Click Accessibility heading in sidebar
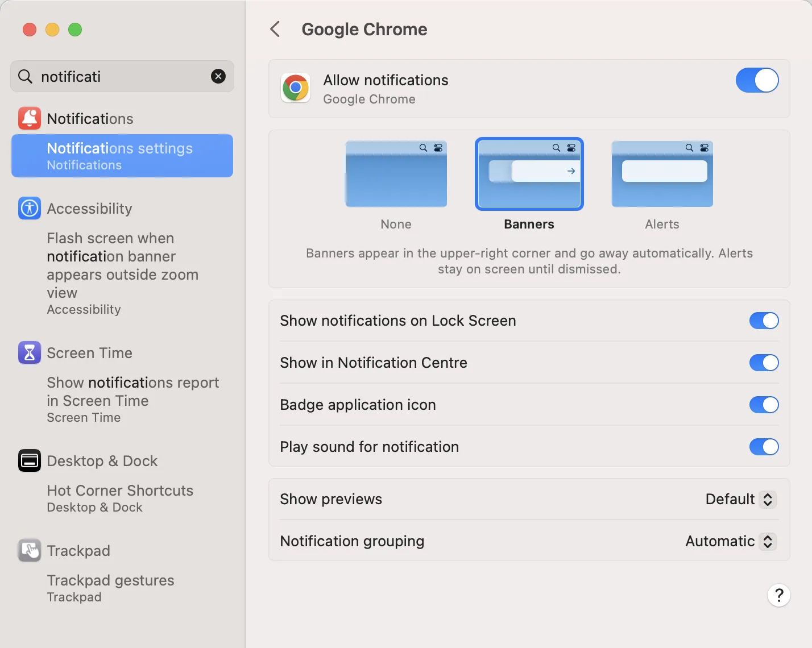This screenshot has width=812, height=648. pyautogui.click(x=90, y=208)
